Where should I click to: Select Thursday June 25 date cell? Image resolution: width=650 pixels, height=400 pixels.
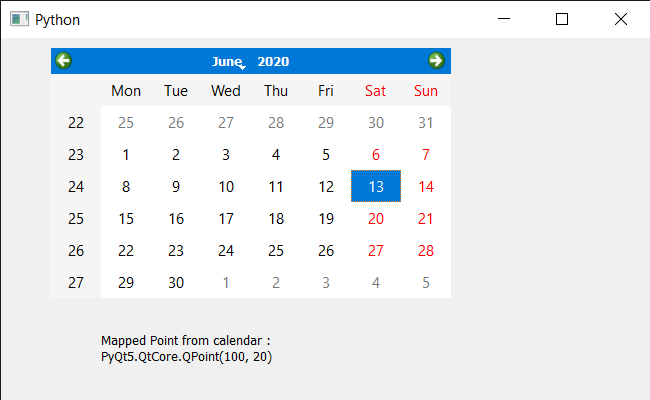coord(276,250)
